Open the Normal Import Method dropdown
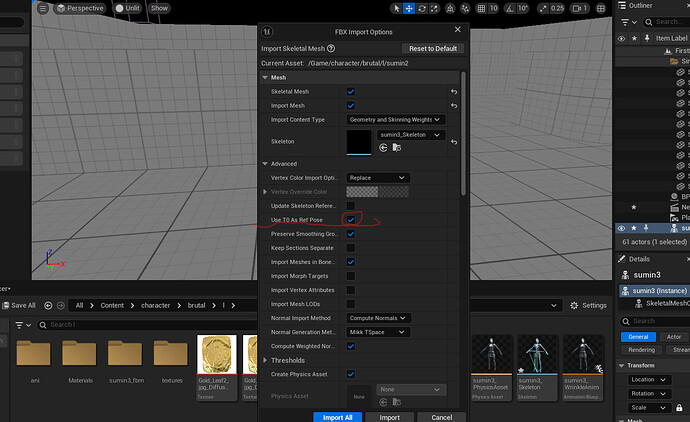 (x=378, y=318)
